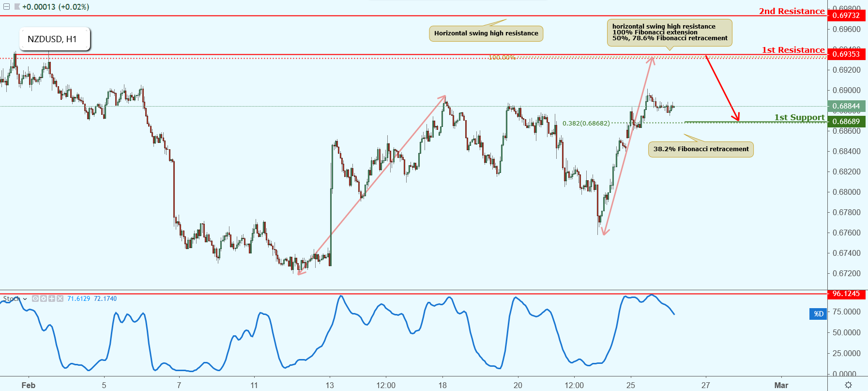
Task: Toggle Stoch indicator visibility eye icon
Action: click(x=35, y=298)
